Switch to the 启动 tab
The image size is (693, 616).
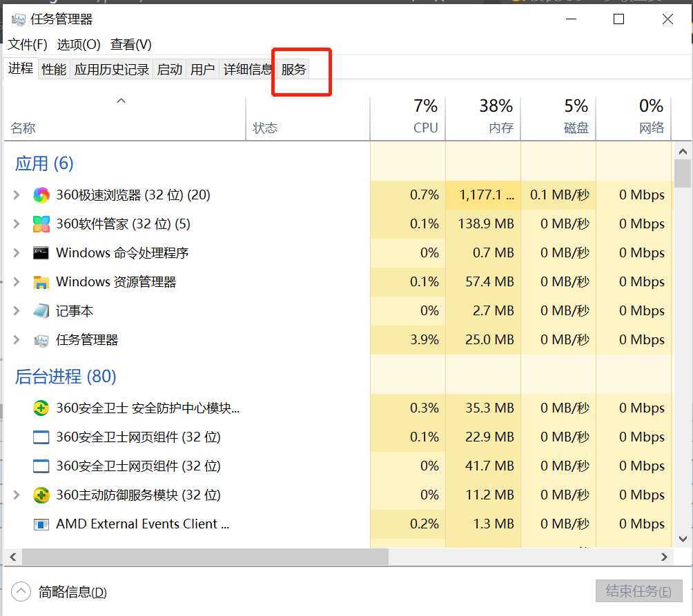coord(170,70)
